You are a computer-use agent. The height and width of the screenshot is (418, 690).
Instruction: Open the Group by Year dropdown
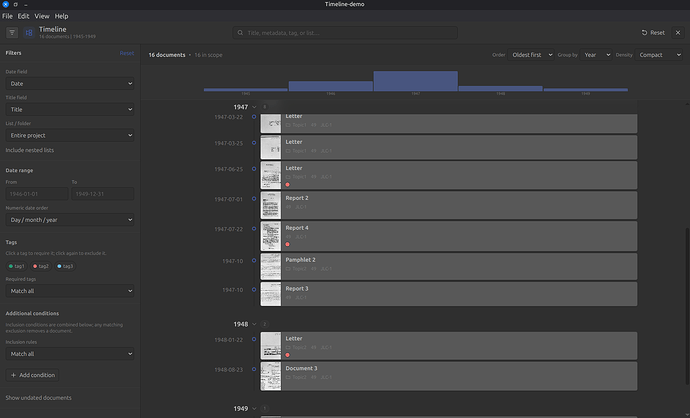point(596,55)
